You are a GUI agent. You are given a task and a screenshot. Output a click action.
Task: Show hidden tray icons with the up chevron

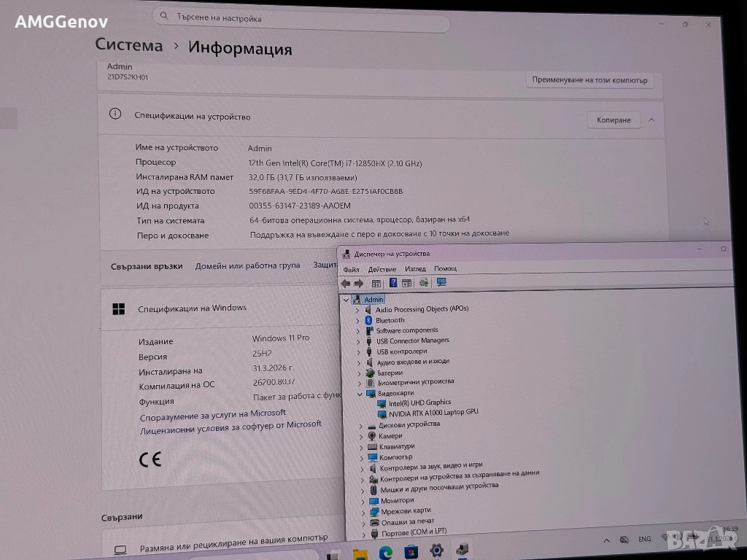(x=606, y=540)
